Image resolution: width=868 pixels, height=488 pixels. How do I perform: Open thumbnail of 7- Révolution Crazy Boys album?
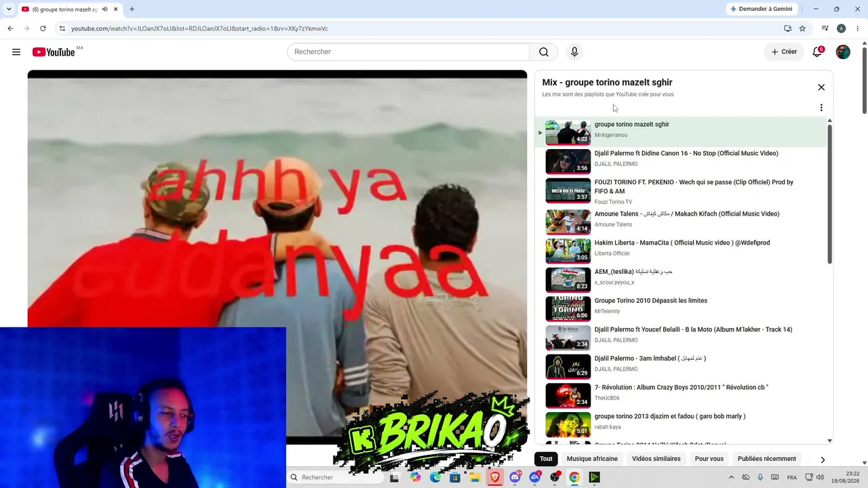(x=568, y=396)
